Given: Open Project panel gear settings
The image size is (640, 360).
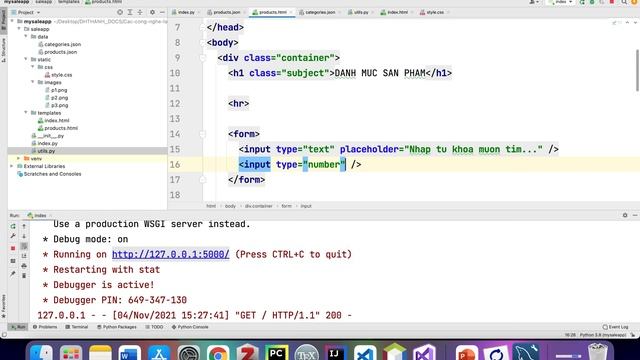Looking at the screenshot, I should (152, 12).
